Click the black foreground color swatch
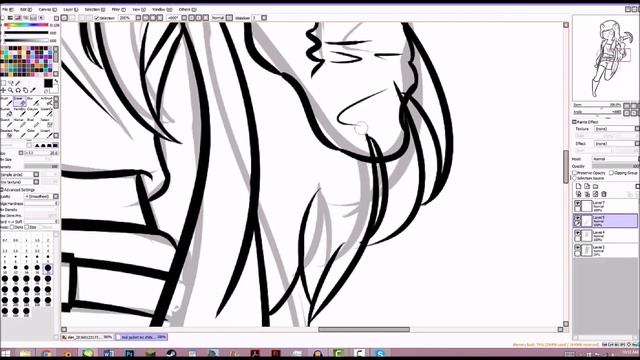The height and width of the screenshot is (360, 640). tap(48, 83)
